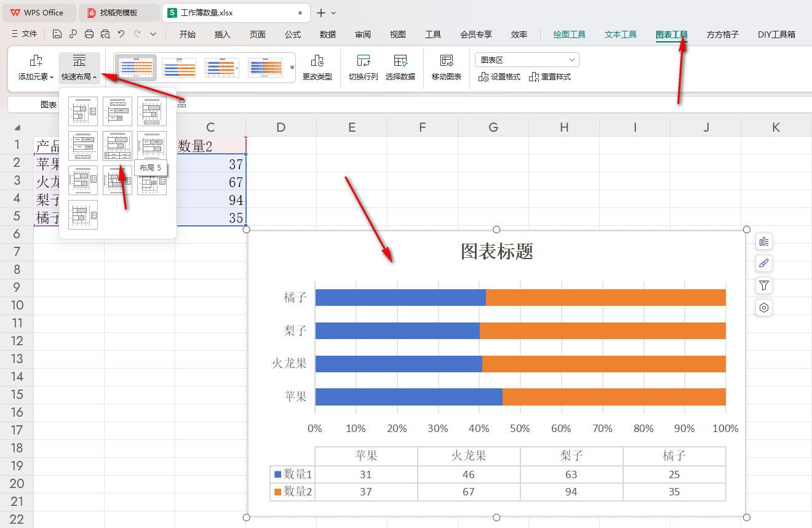Click the Save icon in quick access toolbar
Screen dimensions: 812x528
pyautogui.click(x=57, y=34)
